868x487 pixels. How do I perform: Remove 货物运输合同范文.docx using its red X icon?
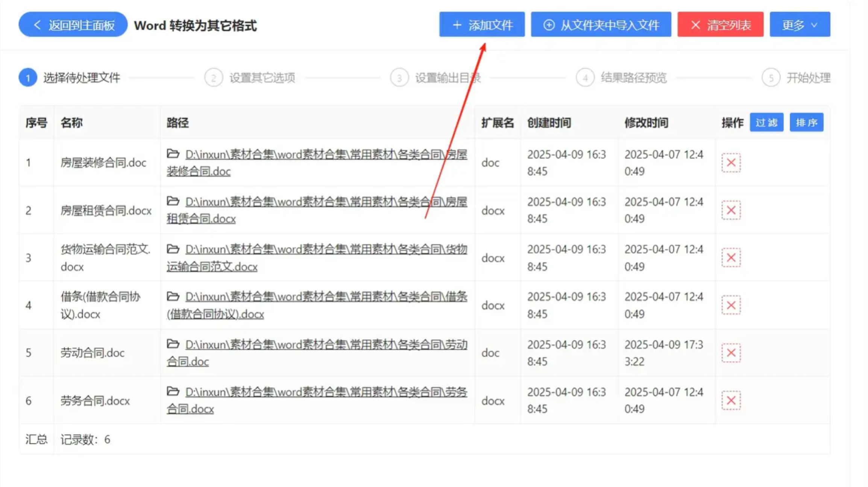click(731, 258)
